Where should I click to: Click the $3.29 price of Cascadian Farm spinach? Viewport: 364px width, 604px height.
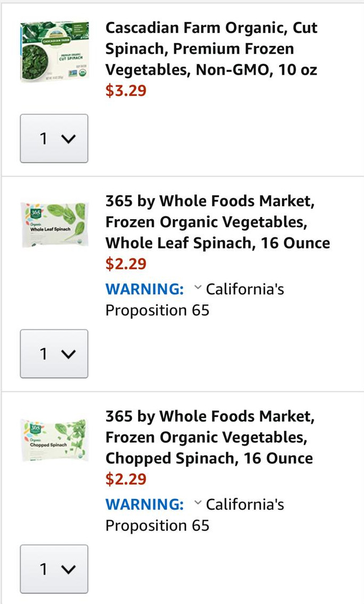click(126, 91)
